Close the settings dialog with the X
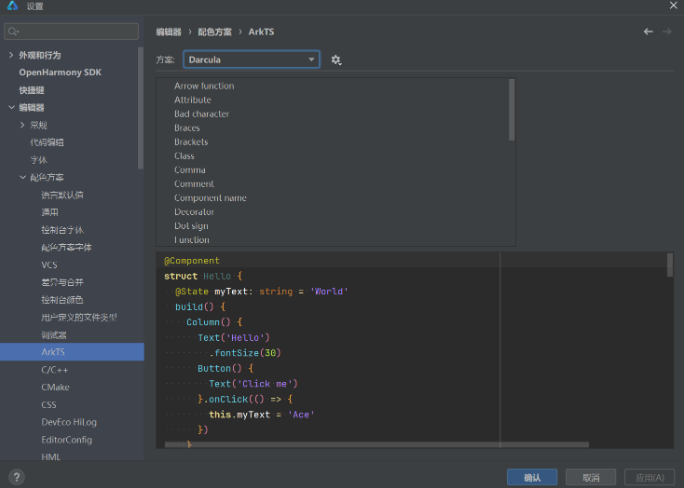The image size is (684, 488). (x=673, y=5)
